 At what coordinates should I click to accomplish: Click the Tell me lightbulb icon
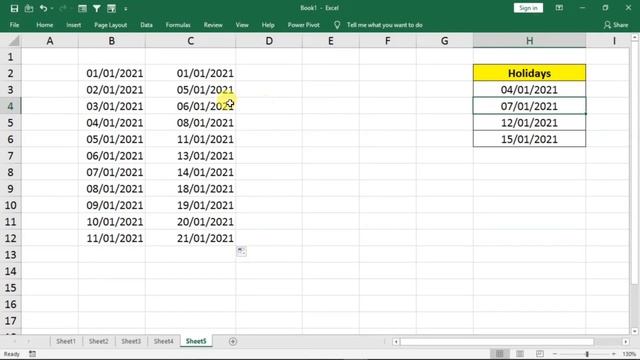click(x=337, y=25)
